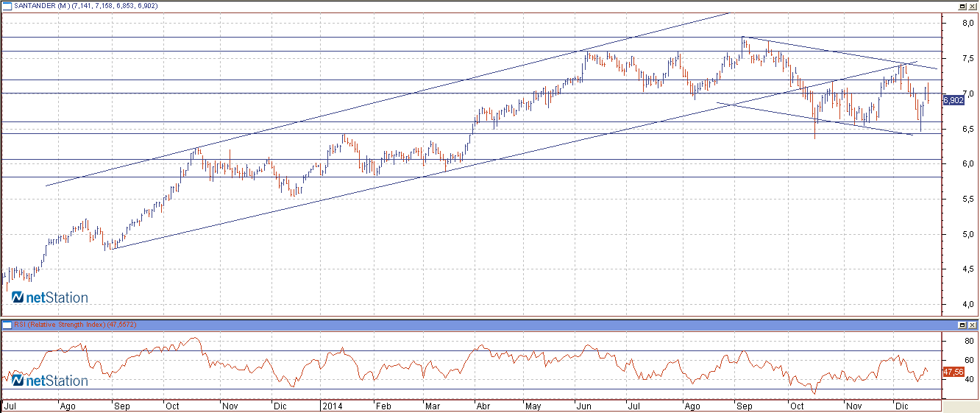Click the 4,0 price axis label
This screenshot has width=980, height=413.
[x=968, y=304]
